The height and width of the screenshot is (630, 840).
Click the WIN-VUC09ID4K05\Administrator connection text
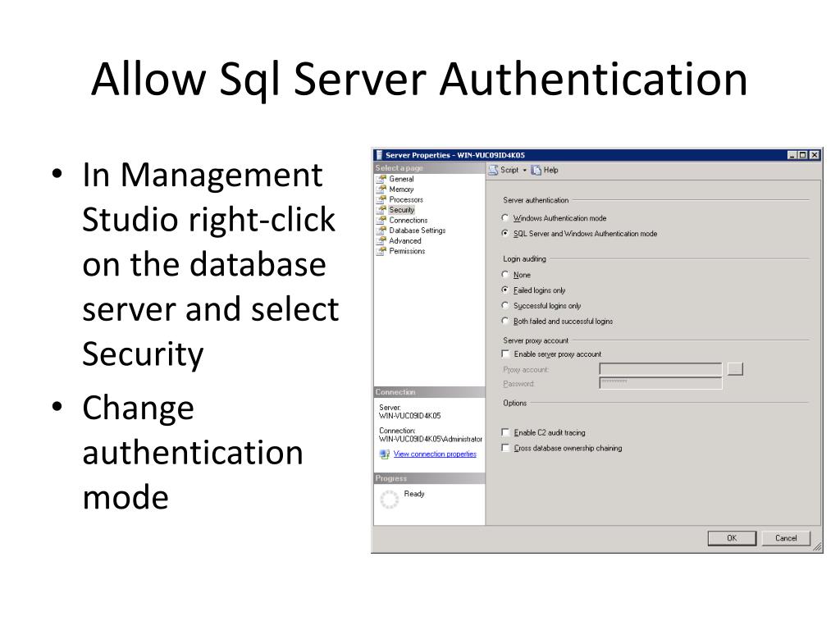click(x=431, y=439)
